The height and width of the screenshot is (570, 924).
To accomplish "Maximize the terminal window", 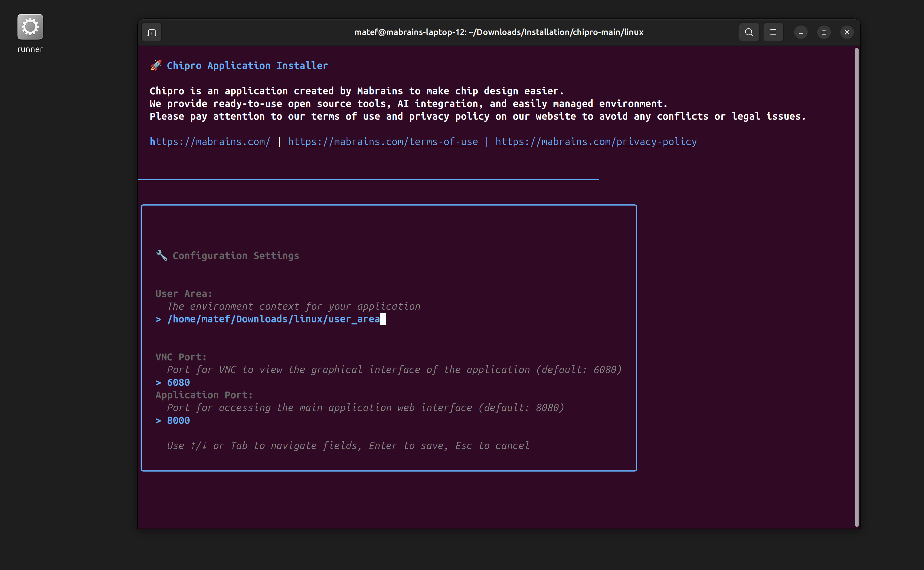I will 824,33.
